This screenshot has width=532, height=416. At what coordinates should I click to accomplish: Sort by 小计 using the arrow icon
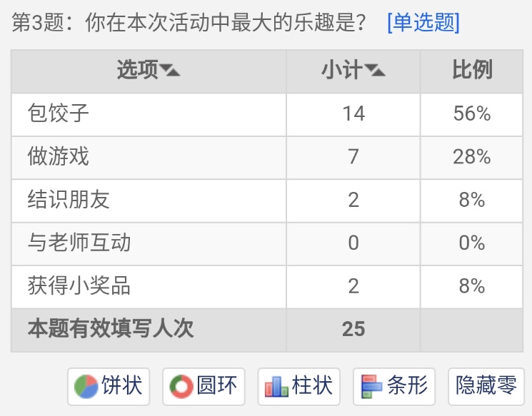coord(375,70)
